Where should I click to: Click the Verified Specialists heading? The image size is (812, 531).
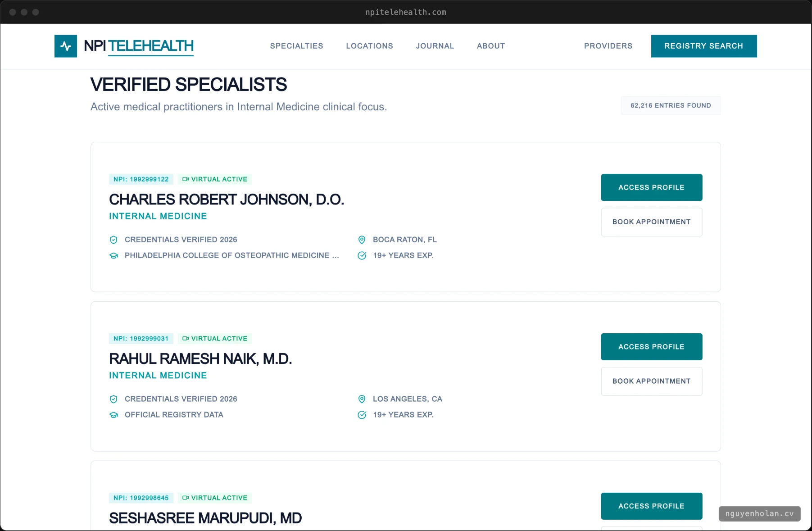pos(189,85)
